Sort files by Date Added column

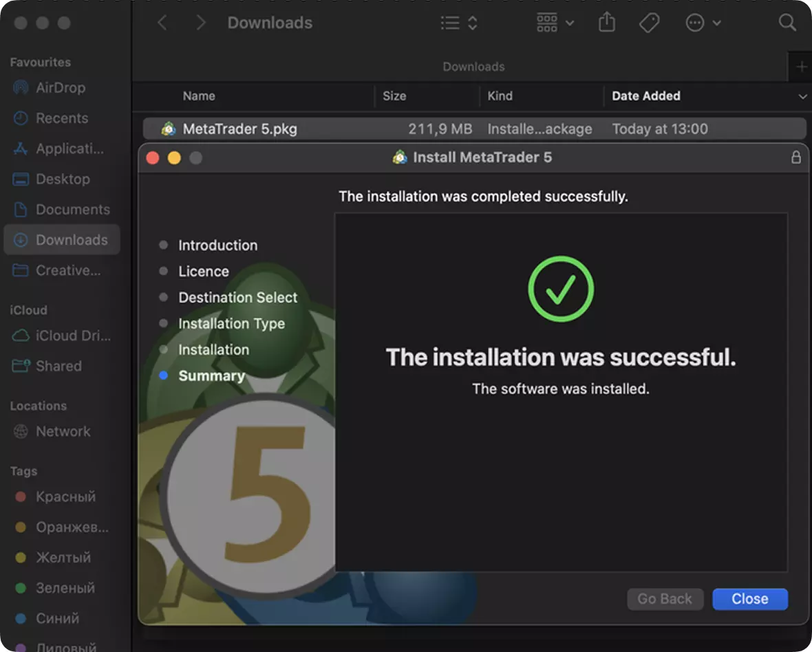[645, 96]
